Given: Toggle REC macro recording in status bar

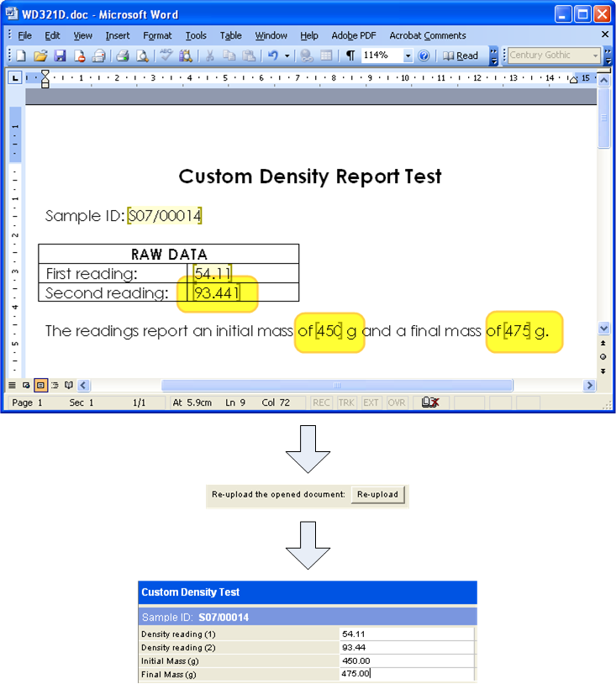Looking at the screenshot, I should point(321,403).
